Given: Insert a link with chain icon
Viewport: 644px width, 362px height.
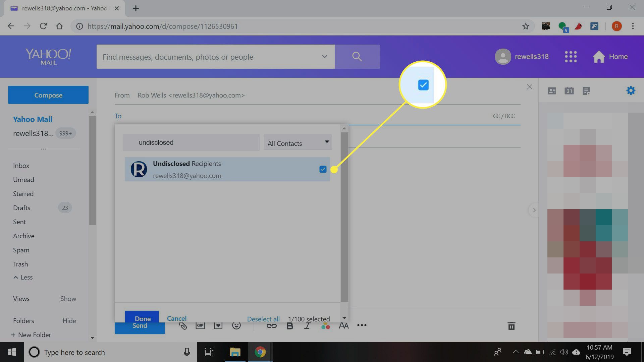Looking at the screenshot, I should click(271, 325).
